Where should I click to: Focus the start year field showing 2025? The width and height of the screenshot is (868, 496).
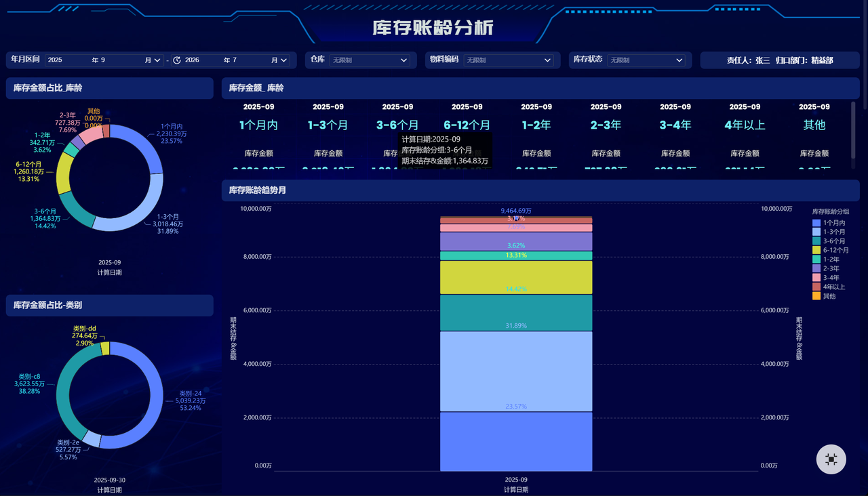click(66, 60)
